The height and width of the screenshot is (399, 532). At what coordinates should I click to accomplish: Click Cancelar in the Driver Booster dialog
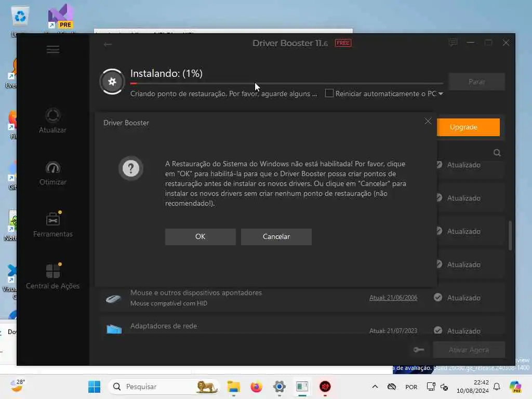(x=276, y=236)
